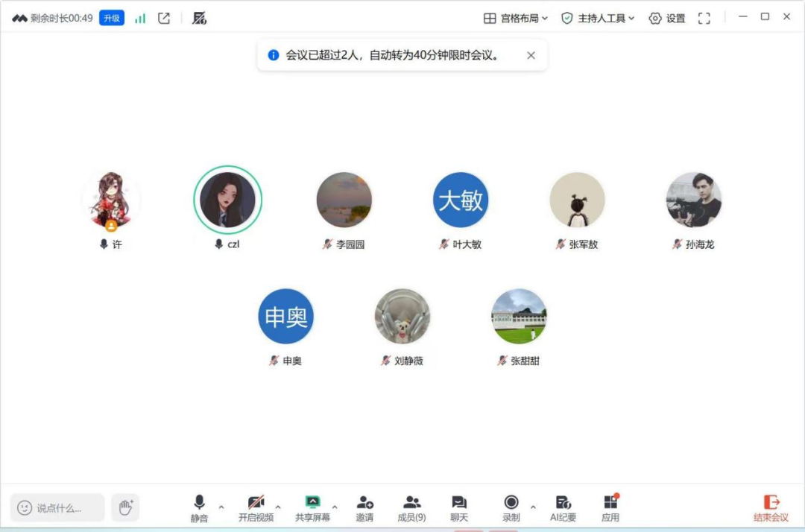Start recording (录制)
This screenshot has height=532, width=805.
point(511,508)
